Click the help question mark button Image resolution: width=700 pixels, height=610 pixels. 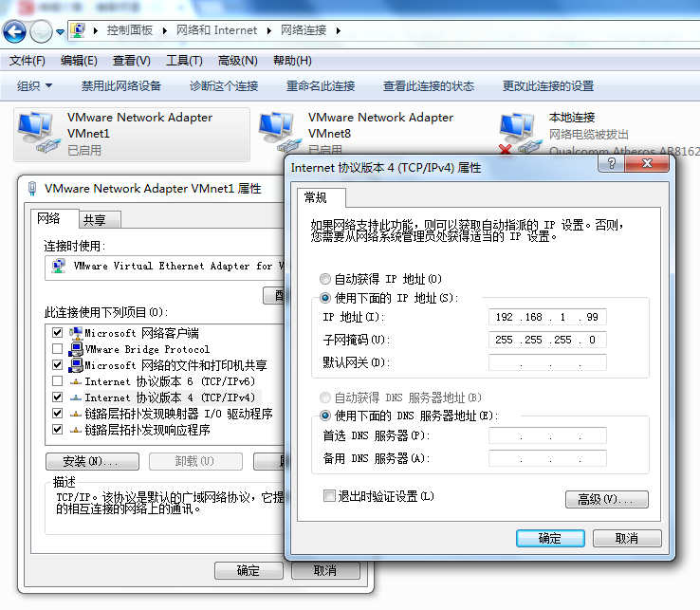point(612,163)
